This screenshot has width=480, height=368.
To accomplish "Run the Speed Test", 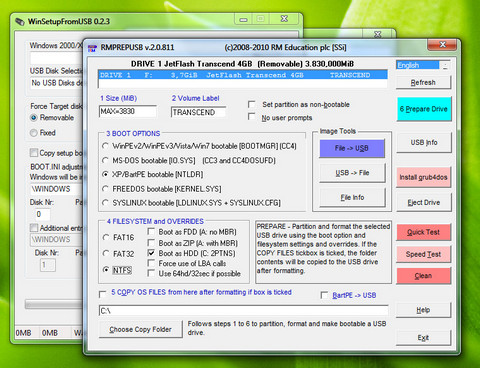I will [423, 254].
